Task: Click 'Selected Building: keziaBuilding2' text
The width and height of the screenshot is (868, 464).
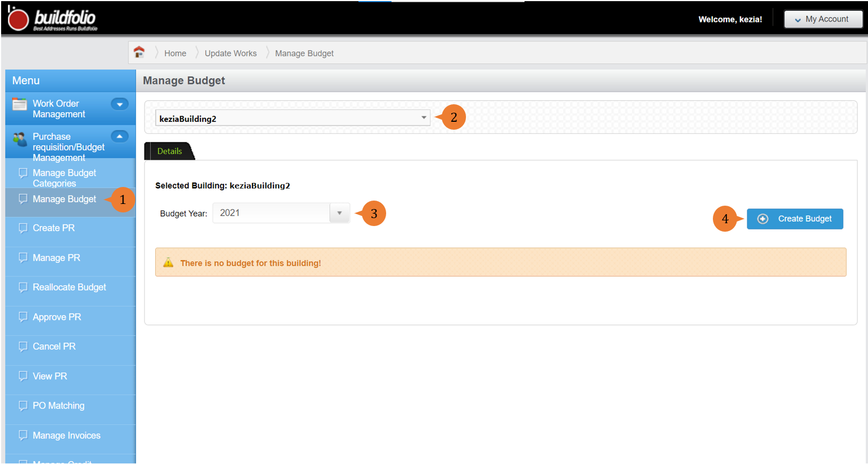Action: click(223, 185)
